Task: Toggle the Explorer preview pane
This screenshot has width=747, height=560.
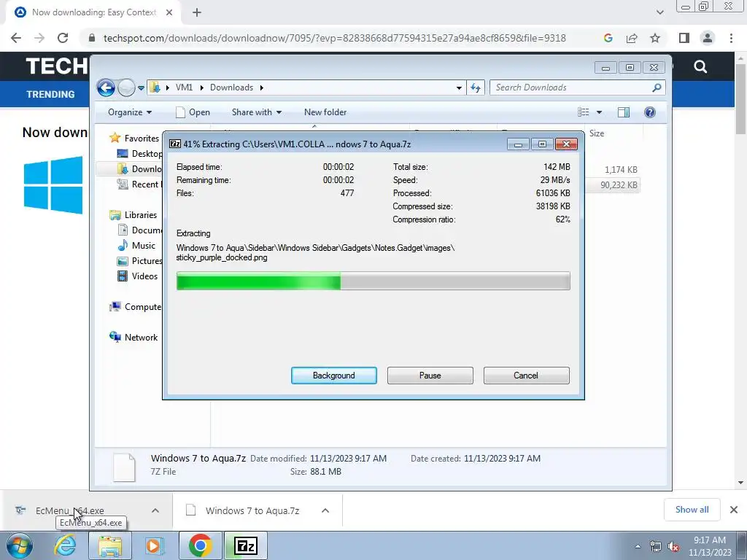Action: 623,112
